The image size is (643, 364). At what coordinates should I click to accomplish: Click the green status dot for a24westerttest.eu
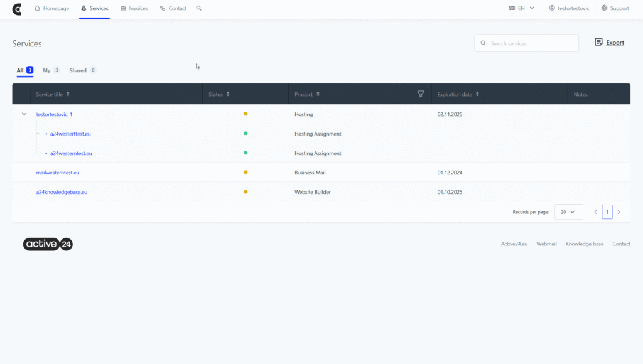(x=246, y=133)
